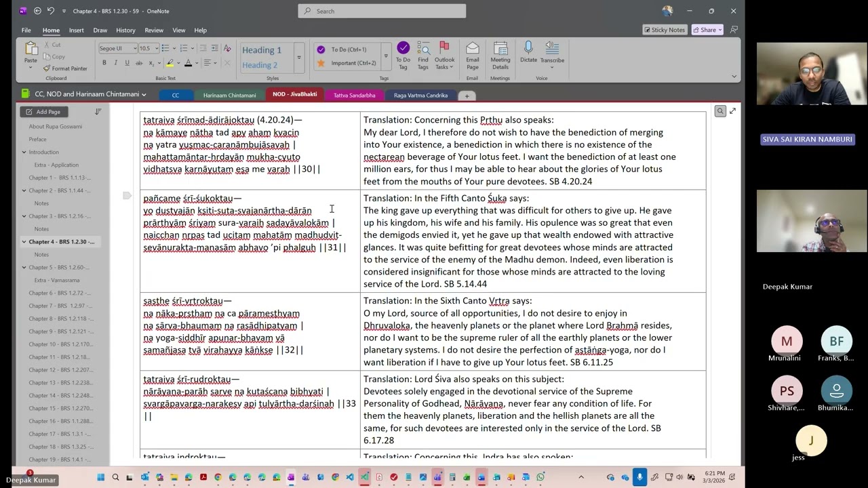
Task: Switch to the Insert ribbon tab
Action: point(77,30)
